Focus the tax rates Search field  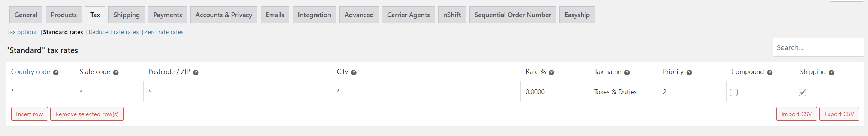(x=818, y=47)
